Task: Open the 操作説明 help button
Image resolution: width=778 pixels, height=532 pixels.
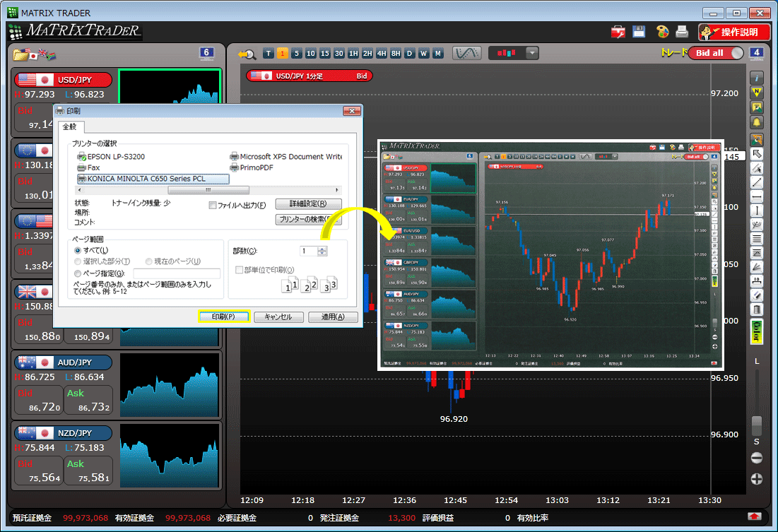Action: (x=734, y=32)
